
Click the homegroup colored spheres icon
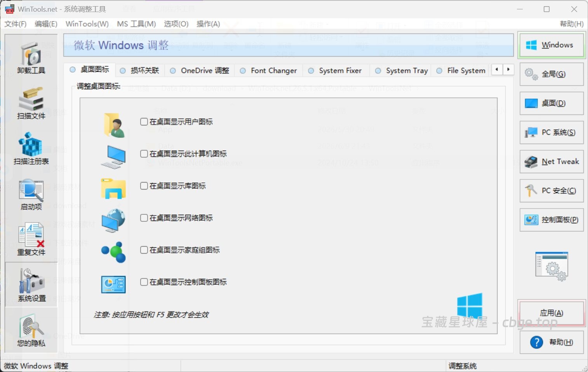point(113,252)
